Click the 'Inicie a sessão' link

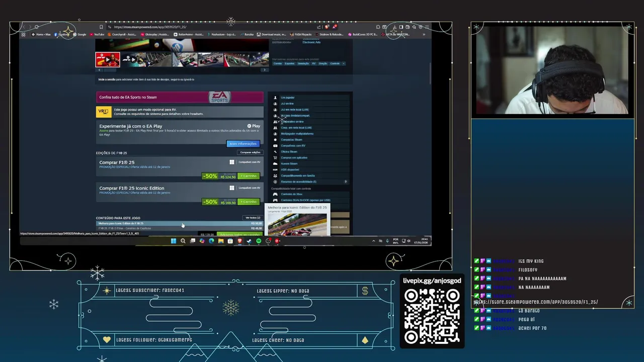click(x=106, y=79)
